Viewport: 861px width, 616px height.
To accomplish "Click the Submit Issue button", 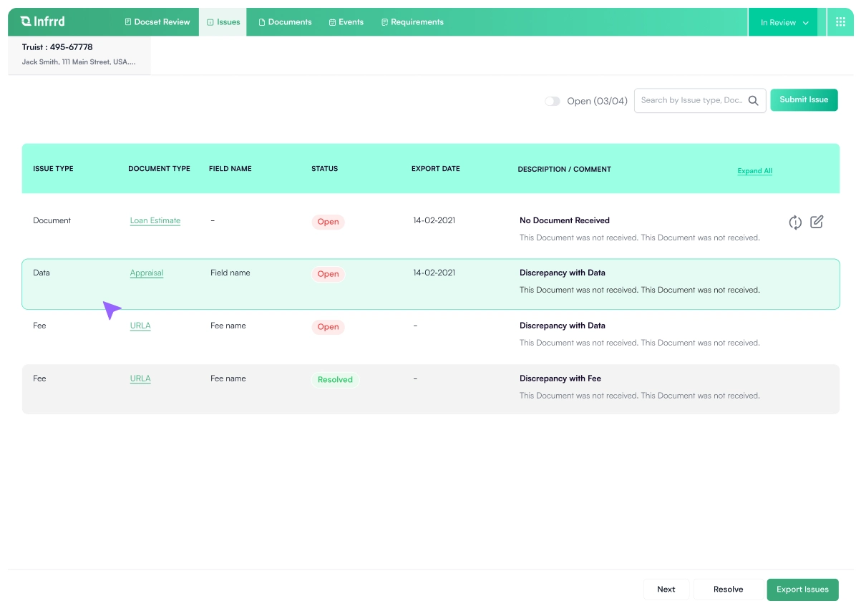I will (804, 100).
